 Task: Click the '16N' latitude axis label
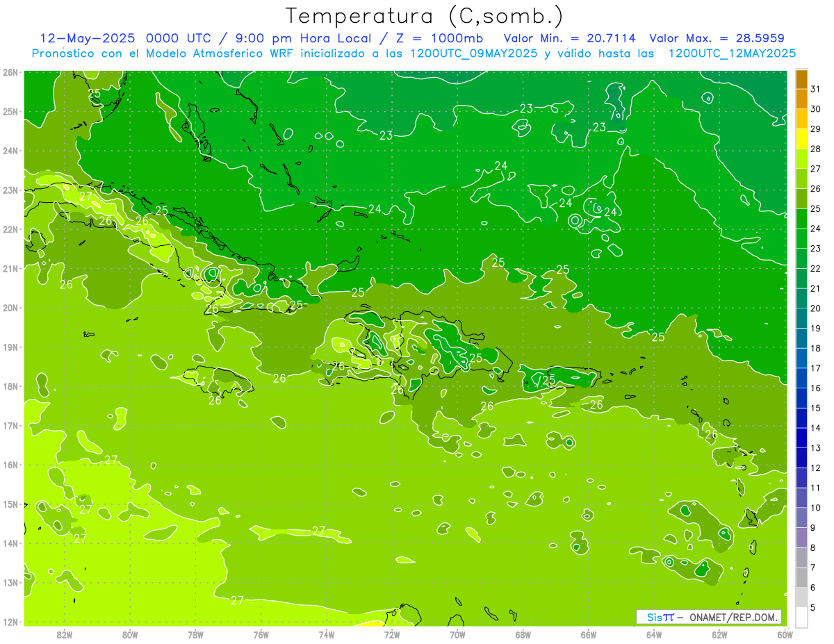[x=10, y=465]
